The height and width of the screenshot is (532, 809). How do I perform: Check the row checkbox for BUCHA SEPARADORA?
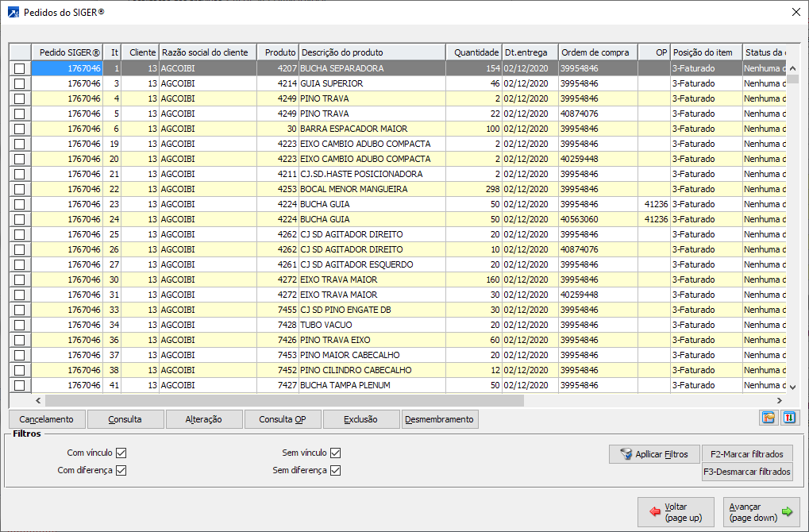(x=20, y=69)
